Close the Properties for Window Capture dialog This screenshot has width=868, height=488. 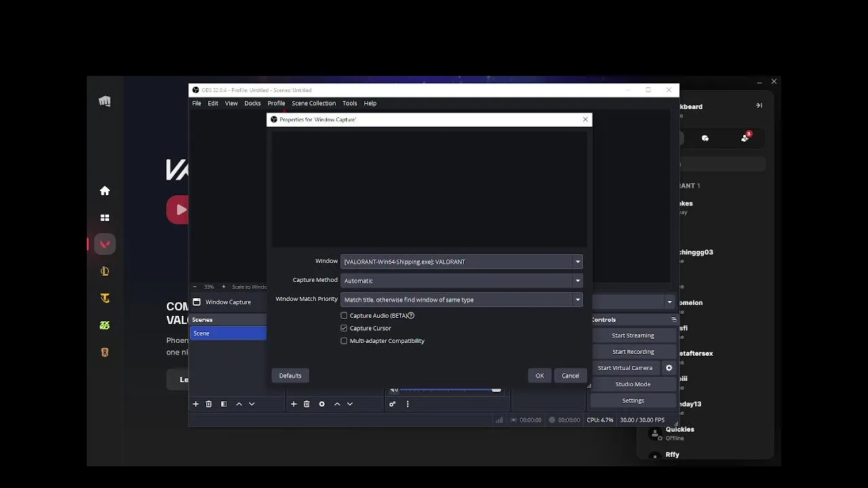pyautogui.click(x=585, y=119)
